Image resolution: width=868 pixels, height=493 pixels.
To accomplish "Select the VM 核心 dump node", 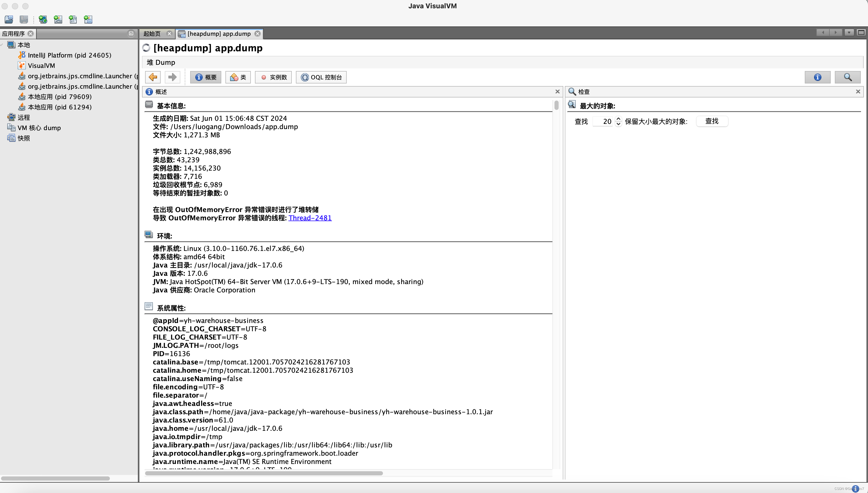I will (39, 128).
